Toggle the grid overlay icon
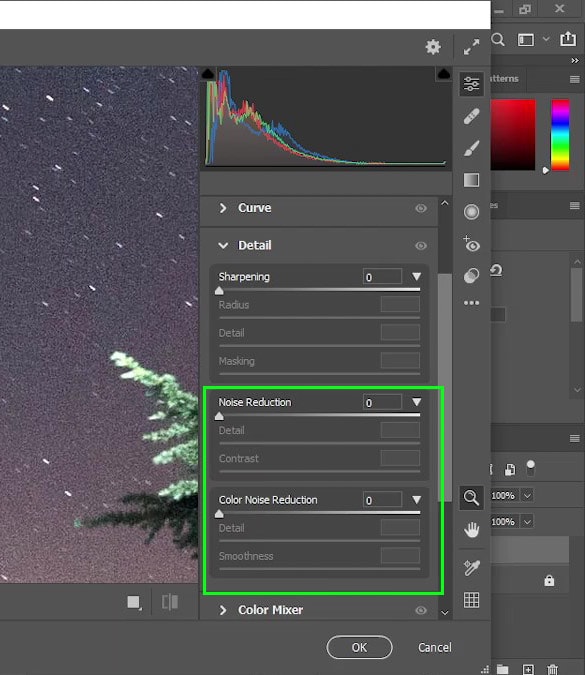 (x=471, y=600)
